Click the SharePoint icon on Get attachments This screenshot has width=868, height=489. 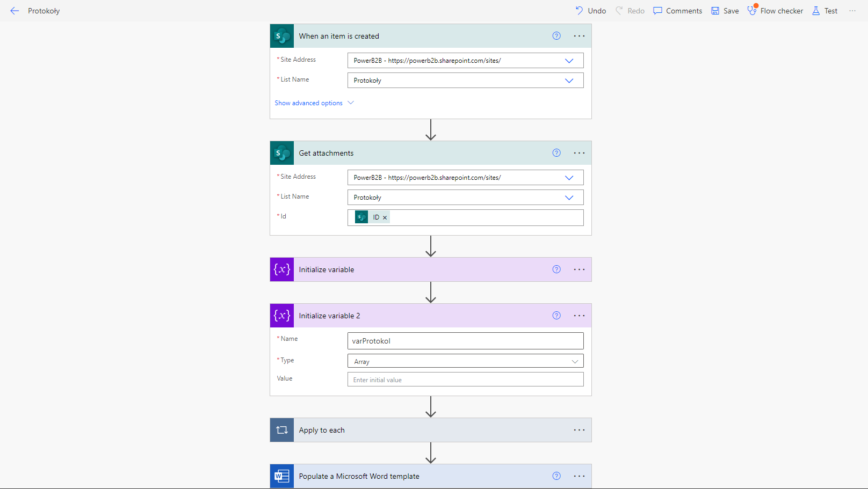(x=282, y=153)
